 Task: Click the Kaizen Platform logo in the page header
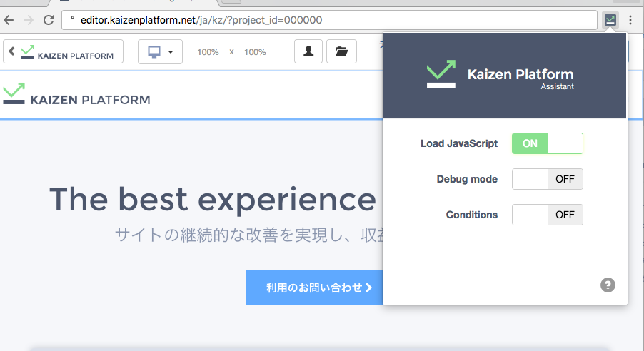tap(76, 94)
